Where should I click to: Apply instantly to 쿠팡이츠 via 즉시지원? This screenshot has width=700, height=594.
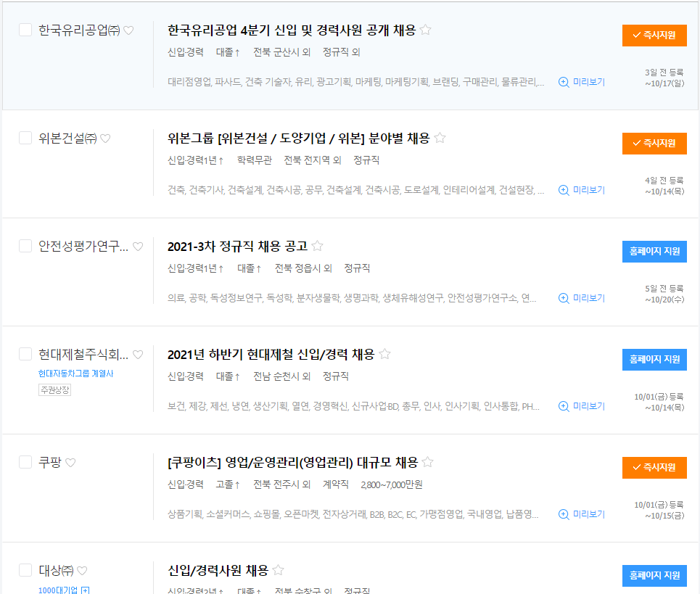pos(654,467)
